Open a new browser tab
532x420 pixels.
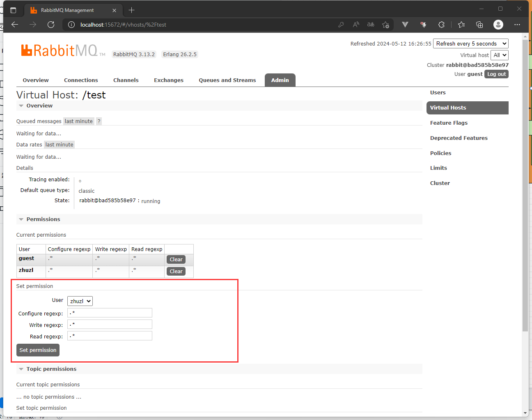pyautogui.click(x=131, y=10)
